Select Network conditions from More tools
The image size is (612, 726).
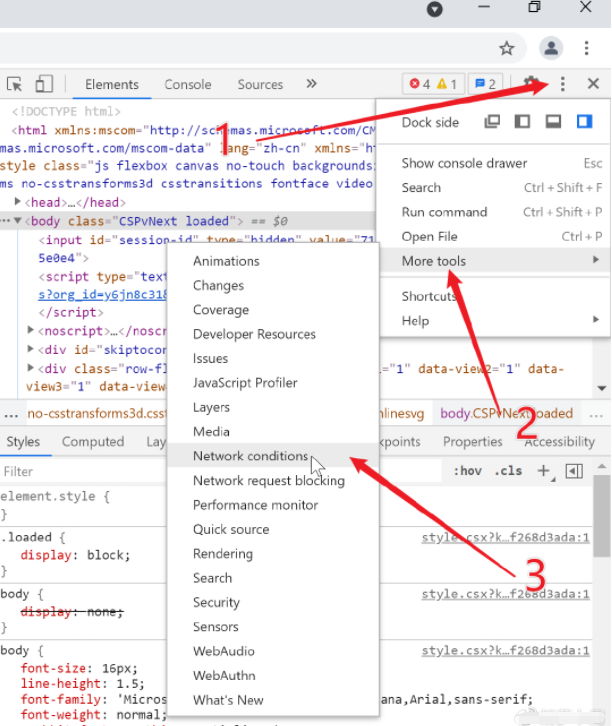(x=250, y=456)
